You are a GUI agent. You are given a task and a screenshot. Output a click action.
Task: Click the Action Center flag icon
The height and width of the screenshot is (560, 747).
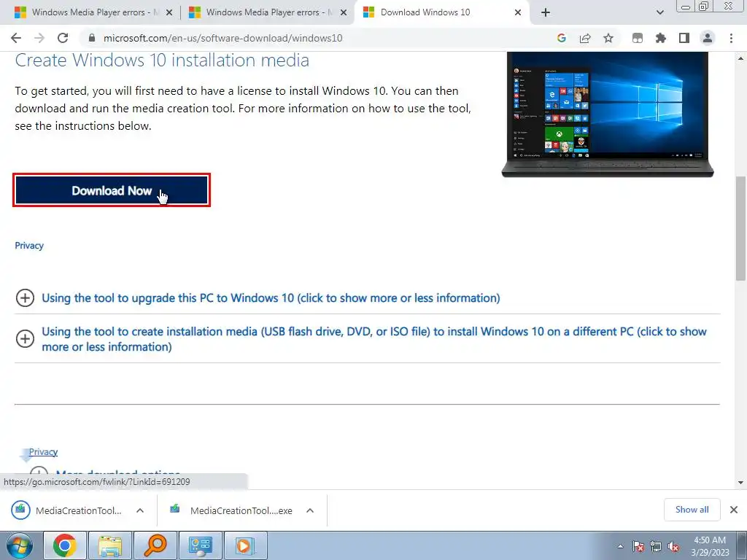(638, 547)
